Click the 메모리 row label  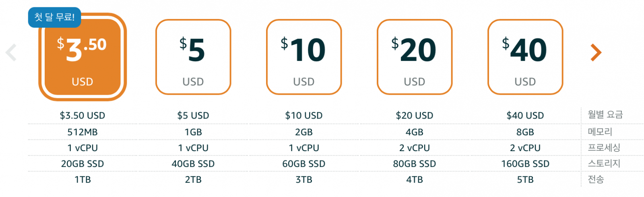click(x=600, y=132)
